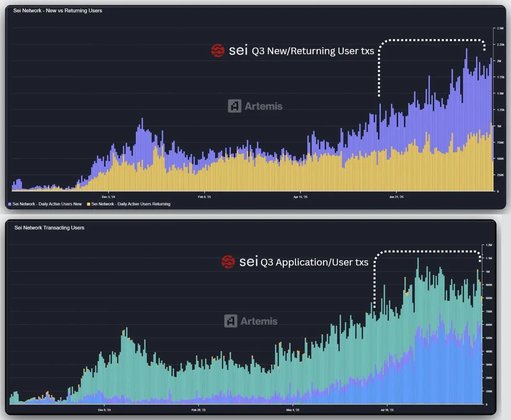Click the 100K y-axis label in bottom chart
511x420 pixels.
[x=489, y=391]
